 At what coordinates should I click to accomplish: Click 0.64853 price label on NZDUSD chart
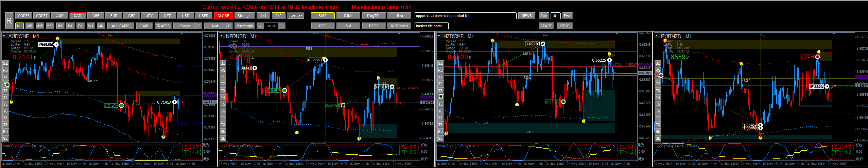(x=315, y=60)
